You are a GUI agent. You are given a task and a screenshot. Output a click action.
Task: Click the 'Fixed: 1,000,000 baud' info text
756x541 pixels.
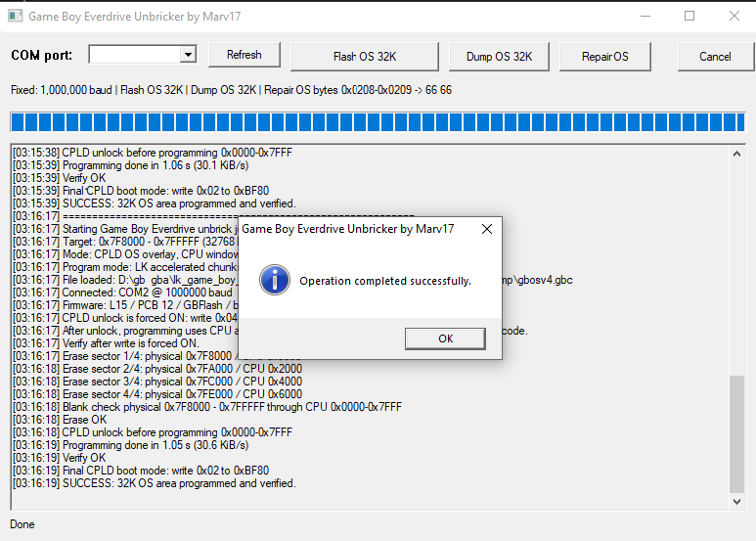click(231, 90)
